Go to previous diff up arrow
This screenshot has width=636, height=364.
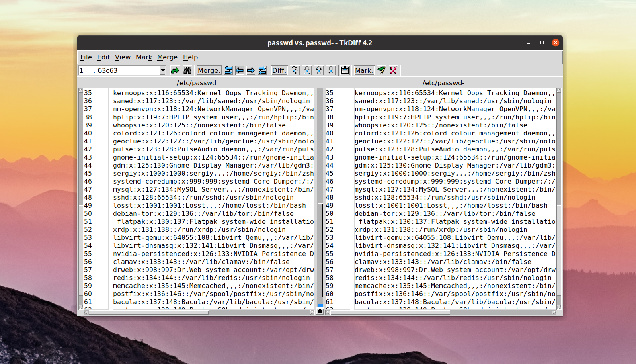(x=319, y=70)
